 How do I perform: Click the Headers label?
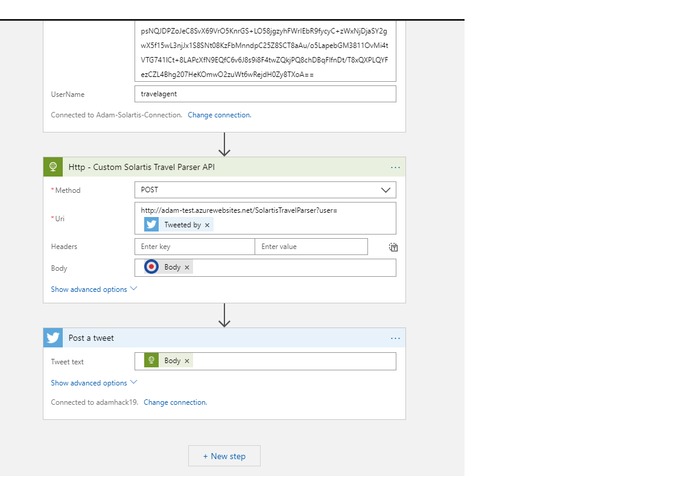[x=64, y=246]
